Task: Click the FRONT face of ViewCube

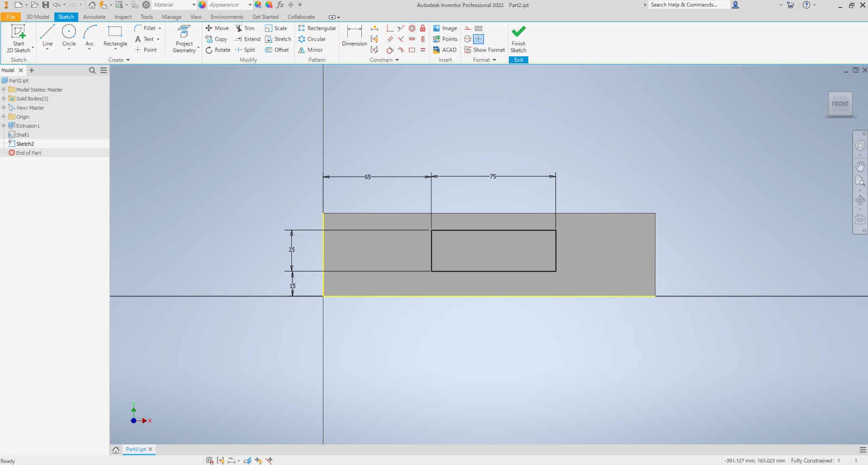Action: pos(840,104)
